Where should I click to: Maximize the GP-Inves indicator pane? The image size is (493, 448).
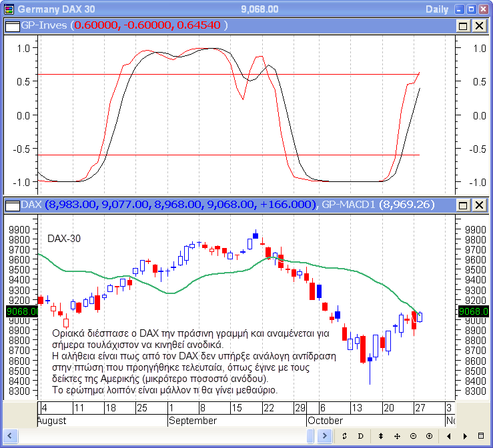pyautogui.click(x=463, y=25)
